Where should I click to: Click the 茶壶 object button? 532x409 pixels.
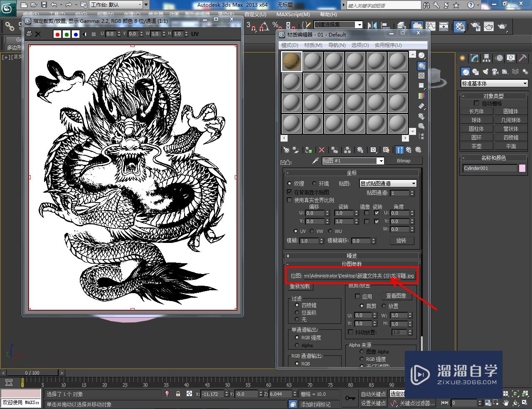(x=476, y=146)
